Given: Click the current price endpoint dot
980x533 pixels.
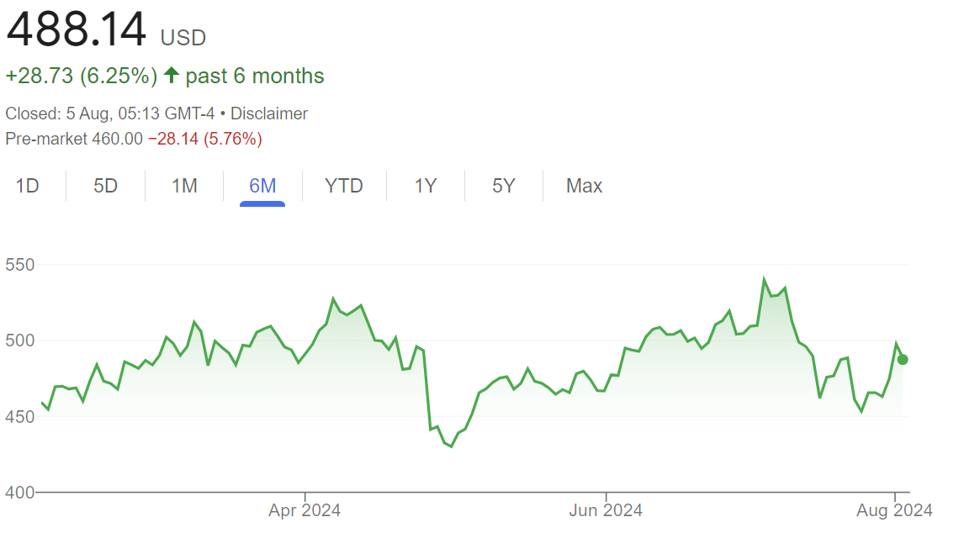Looking at the screenshot, I should pyautogui.click(x=903, y=360).
